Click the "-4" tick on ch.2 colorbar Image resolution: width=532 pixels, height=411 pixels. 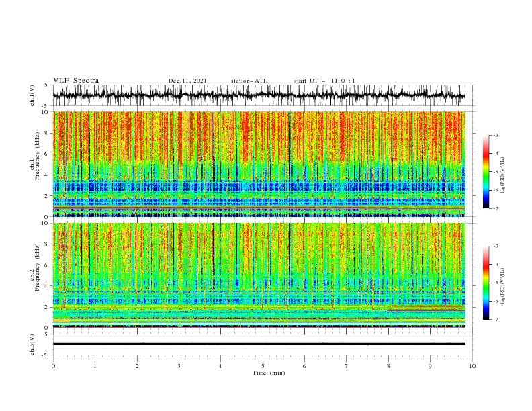[496, 265]
